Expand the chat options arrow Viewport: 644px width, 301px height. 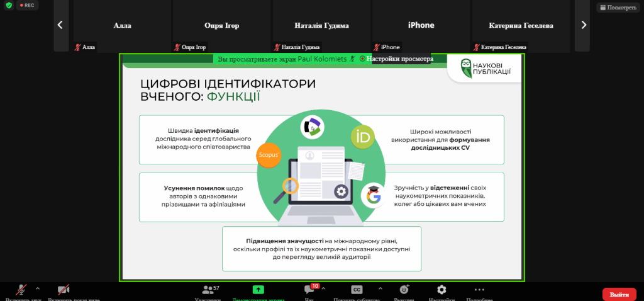[324, 288]
